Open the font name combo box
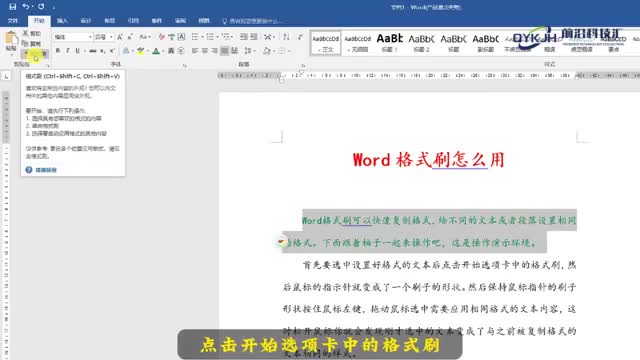The height and width of the screenshot is (360, 640). click(x=73, y=37)
